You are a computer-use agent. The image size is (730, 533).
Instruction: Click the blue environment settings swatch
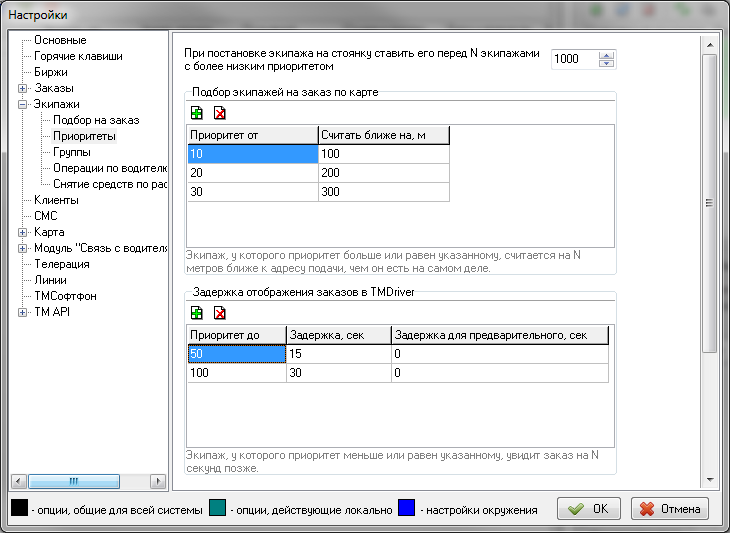(406, 507)
